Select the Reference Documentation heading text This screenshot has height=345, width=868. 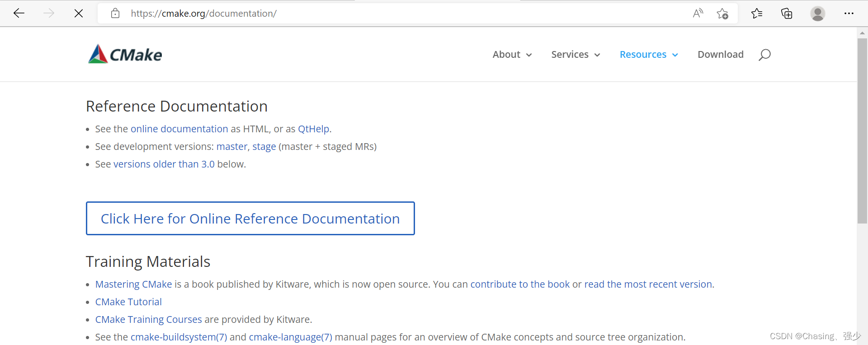coord(177,107)
